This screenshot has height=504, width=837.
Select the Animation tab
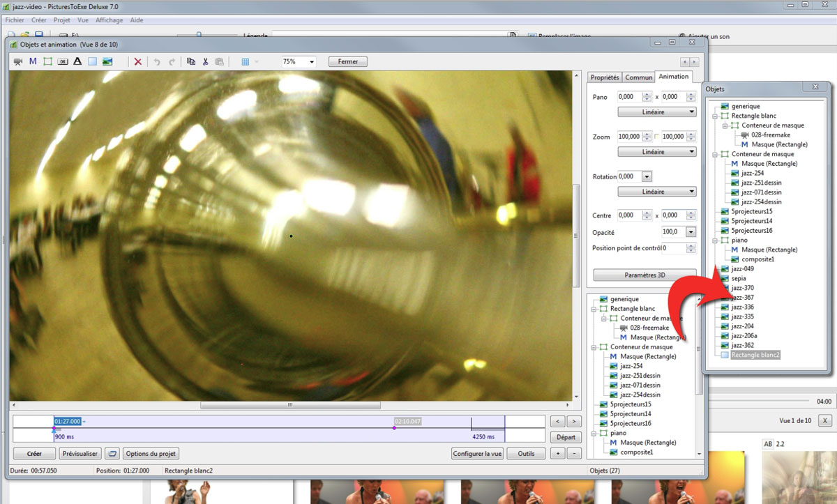(674, 77)
